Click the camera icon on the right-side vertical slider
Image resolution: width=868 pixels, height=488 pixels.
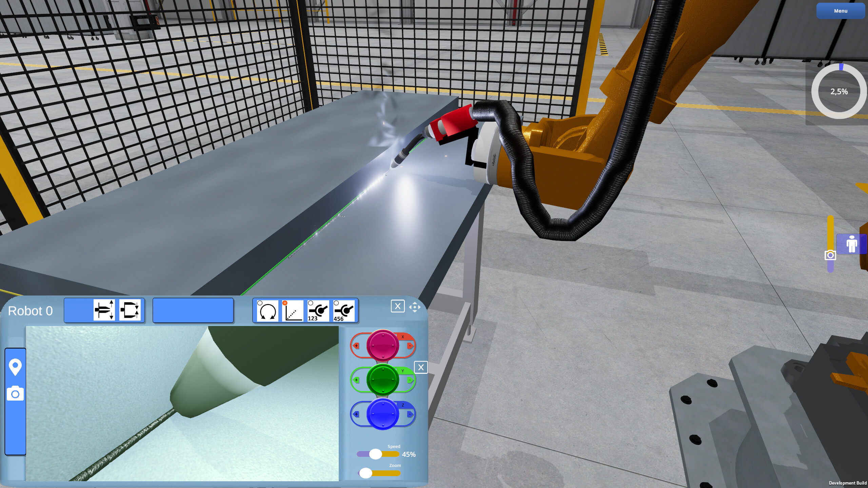(x=830, y=255)
